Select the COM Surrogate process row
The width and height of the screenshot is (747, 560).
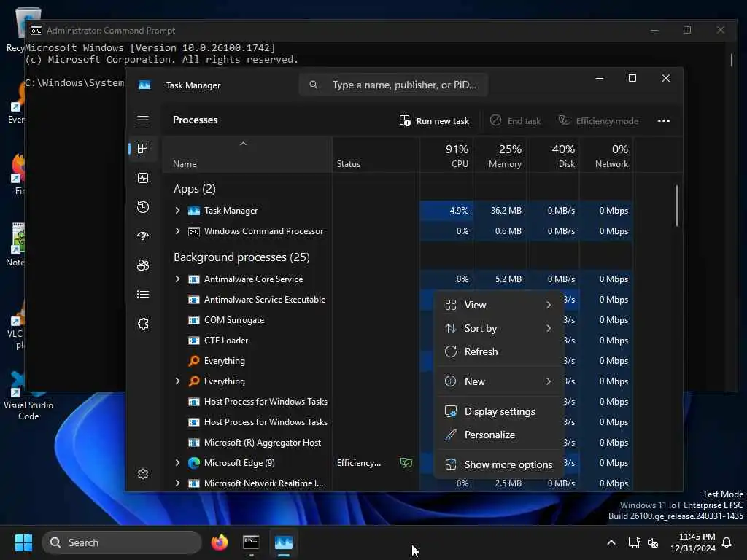(290, 320)
